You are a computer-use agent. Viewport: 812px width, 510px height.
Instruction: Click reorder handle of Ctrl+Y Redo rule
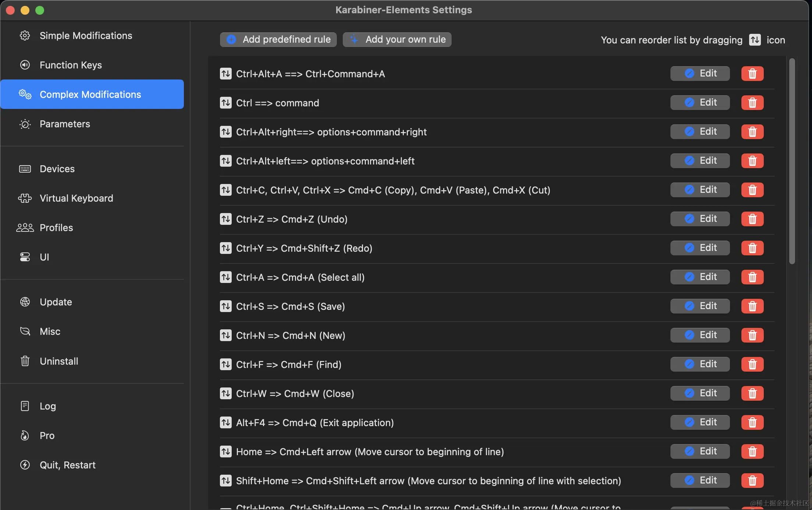(225, 248)
